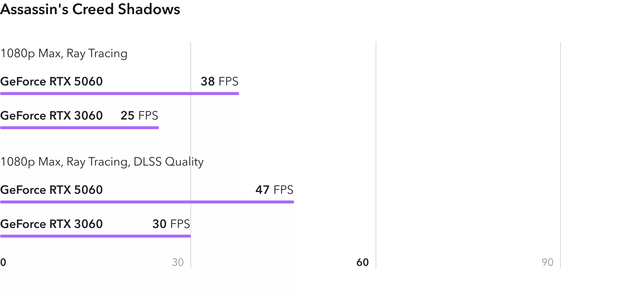Click the RTX 3060 bar at 30 FPS
The height and width of the screenshot is (297, 644).
tap(96, 236)
